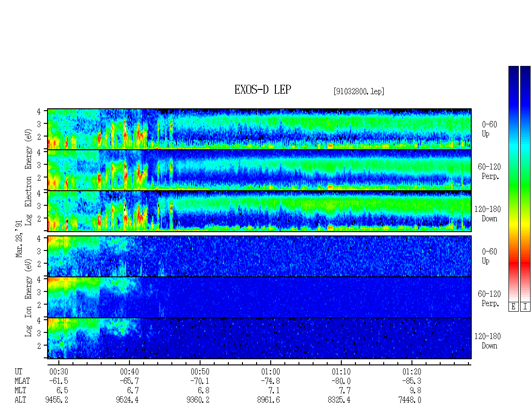Viewport: 532px width, 412px height.
Task: Click the ALT value 8961.6
Action: click(268, 400)
